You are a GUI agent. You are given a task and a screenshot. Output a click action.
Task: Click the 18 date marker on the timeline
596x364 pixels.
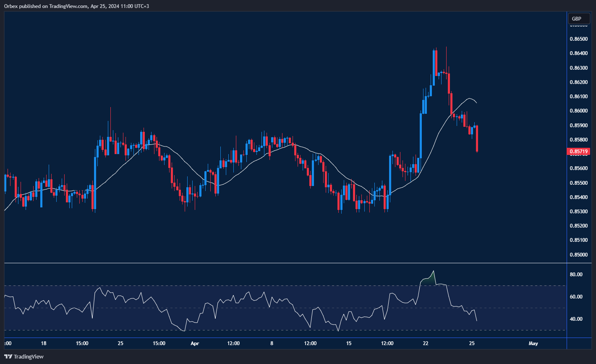point(43,343)
